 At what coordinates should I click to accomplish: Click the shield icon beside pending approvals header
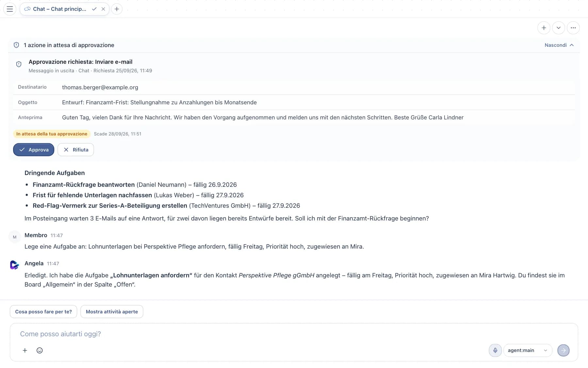(16, 45)
